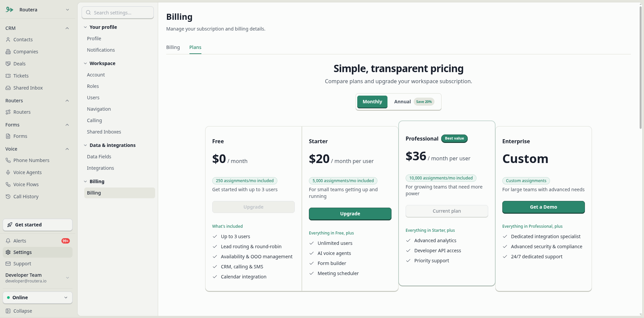Go to Notifications settings
644x318 pixels.
coord(101,50)
